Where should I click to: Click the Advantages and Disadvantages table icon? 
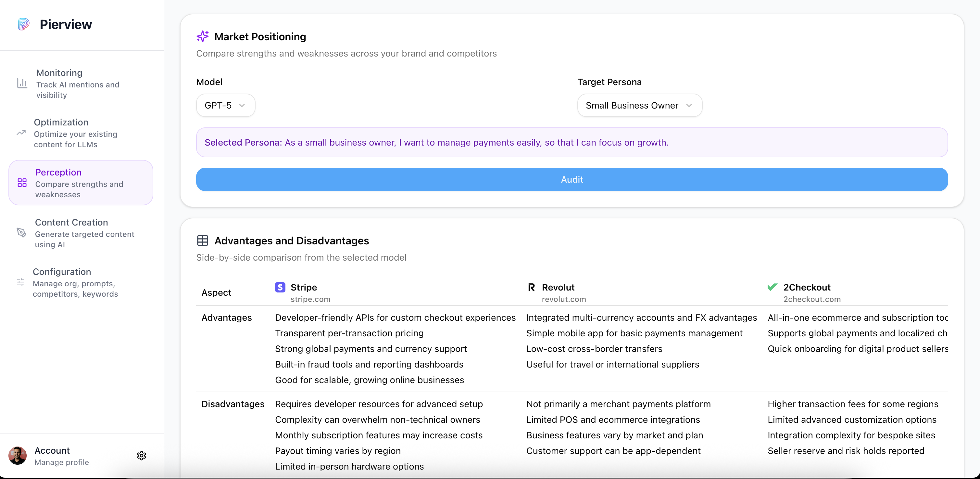(x=202, y=241)
